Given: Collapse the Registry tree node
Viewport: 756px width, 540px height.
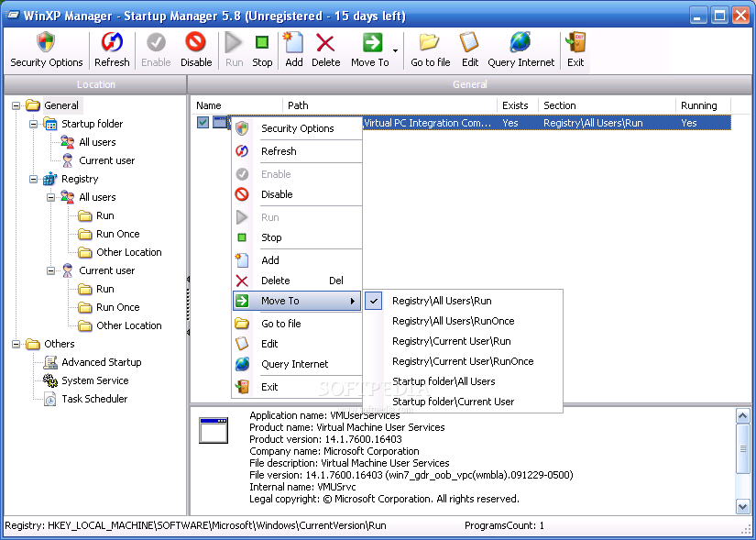Looking at the screenshot, I should [33, 179].
